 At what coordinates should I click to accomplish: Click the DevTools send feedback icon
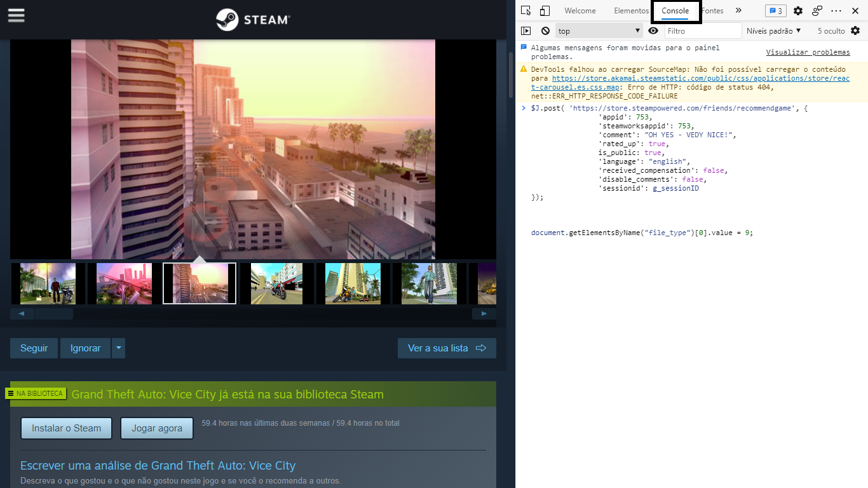click(817, 11)
